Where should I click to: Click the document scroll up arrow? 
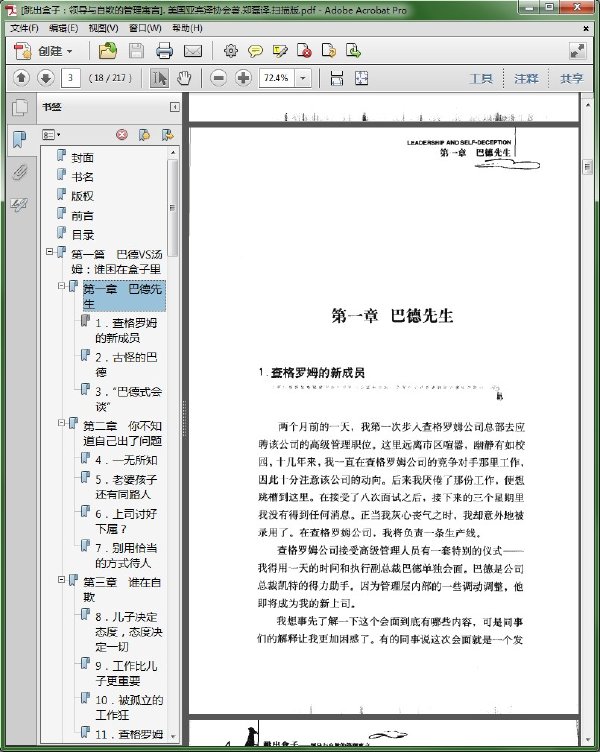(x=587, y=104)
